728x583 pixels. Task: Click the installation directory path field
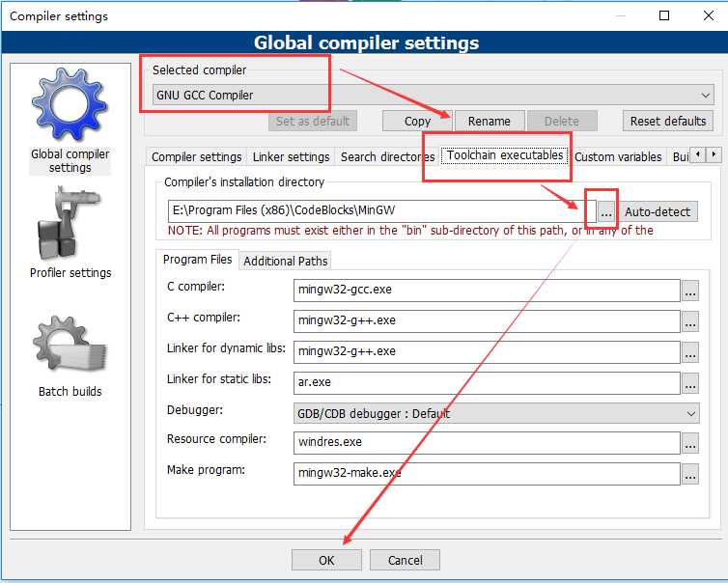click(x=381, y=210)
